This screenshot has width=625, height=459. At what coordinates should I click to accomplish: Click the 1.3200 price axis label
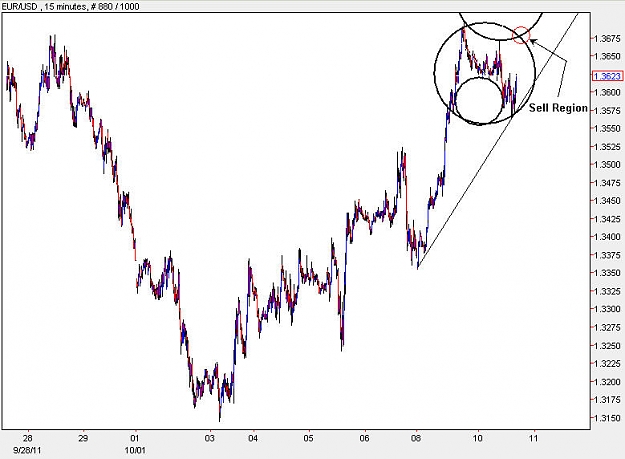click(x=607, y=382)
